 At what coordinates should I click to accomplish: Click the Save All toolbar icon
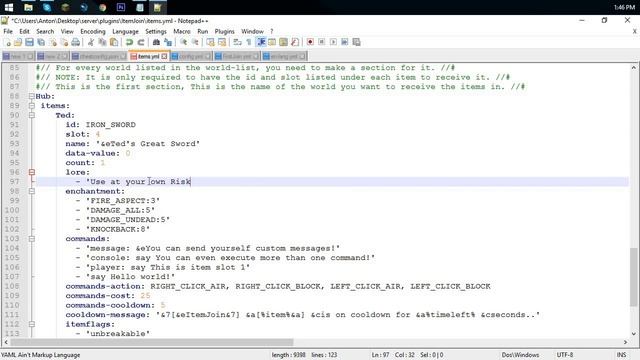(x=41, y=42)
